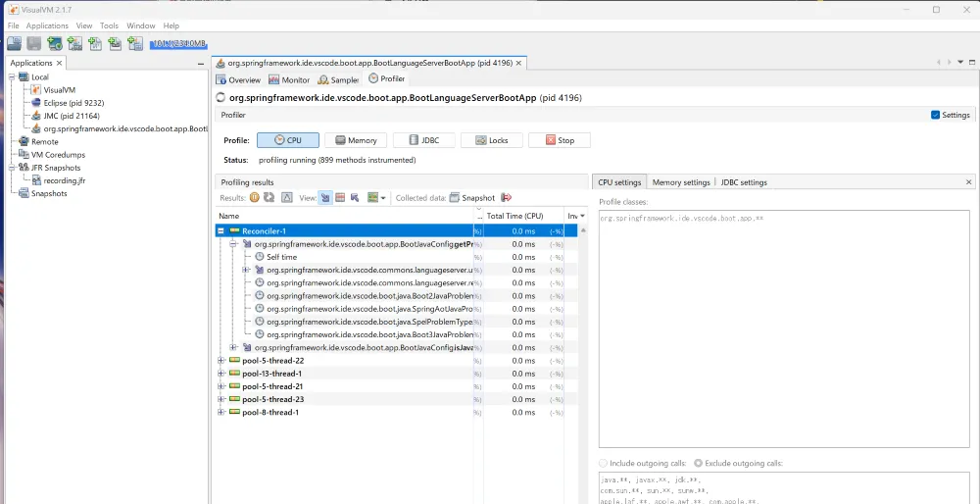Select the Hot Spots view icon
Screen dimensions: 980x504
341,198
